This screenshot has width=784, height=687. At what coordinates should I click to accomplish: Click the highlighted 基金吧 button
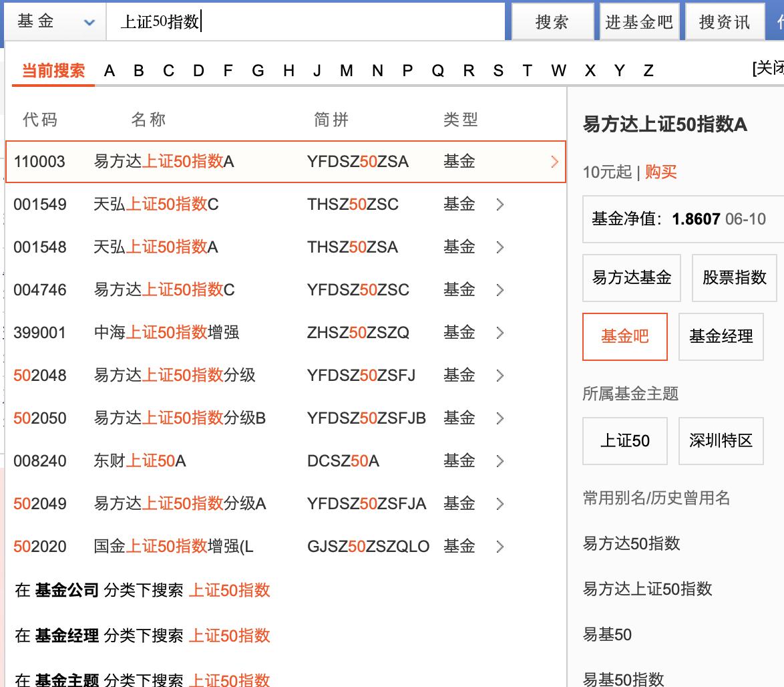(x=624, y=336)
